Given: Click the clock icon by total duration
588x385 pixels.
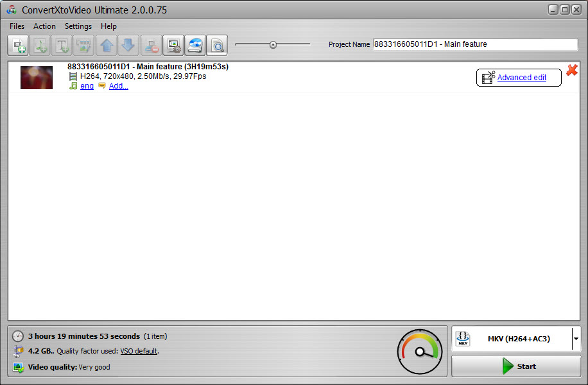Looking at the screenshot, I should click(x=17, y=336).
